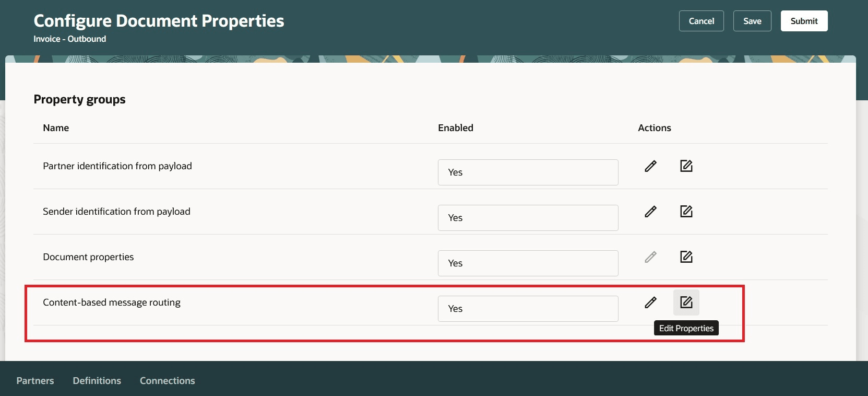Click the grayed pencil icon for Document properties
This screenshot has width=868, height=396.
(x=650, y=257)
